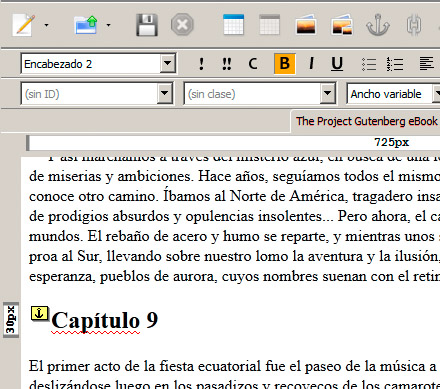Insert an anchor using the anchor toolbar icon
440x389 pixels.
378,25
